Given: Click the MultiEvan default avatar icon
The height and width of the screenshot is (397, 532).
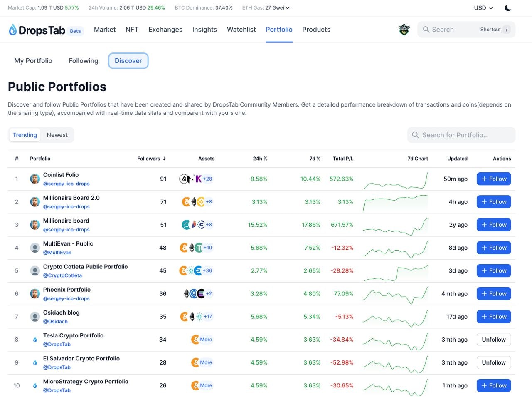Looking at the screenshot, I should tap(35, 248).
